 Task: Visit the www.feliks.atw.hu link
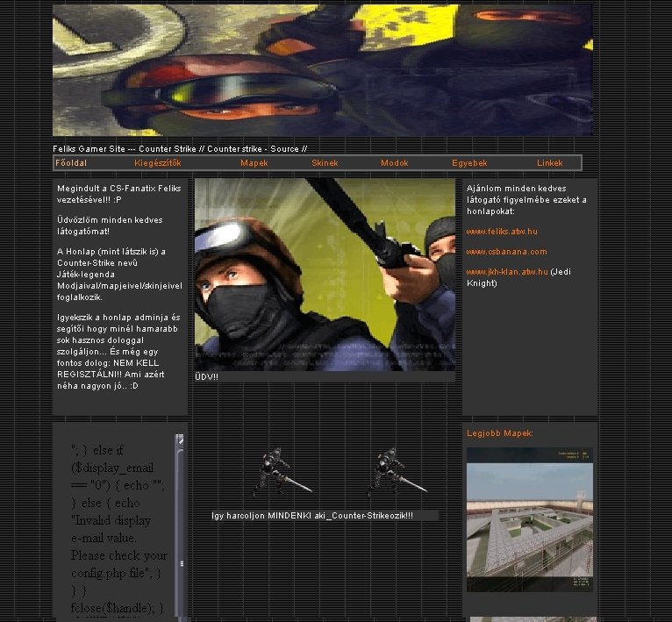(x=502, y=232)
